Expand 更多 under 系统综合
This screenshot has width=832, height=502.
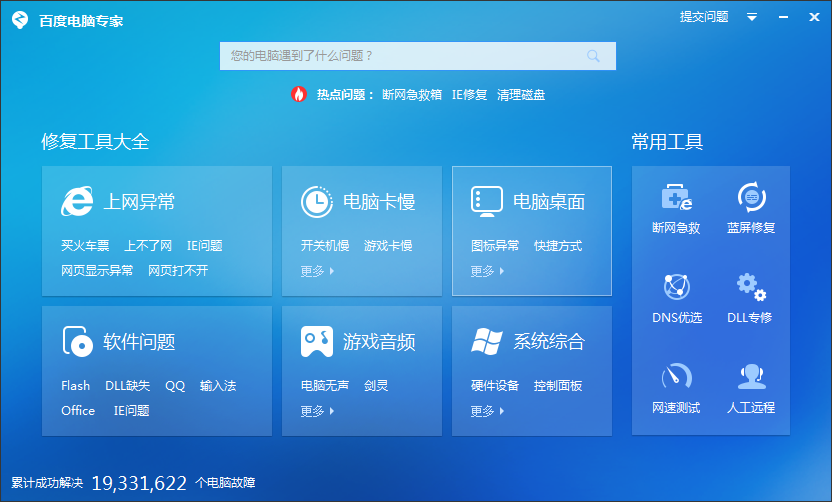487,411
